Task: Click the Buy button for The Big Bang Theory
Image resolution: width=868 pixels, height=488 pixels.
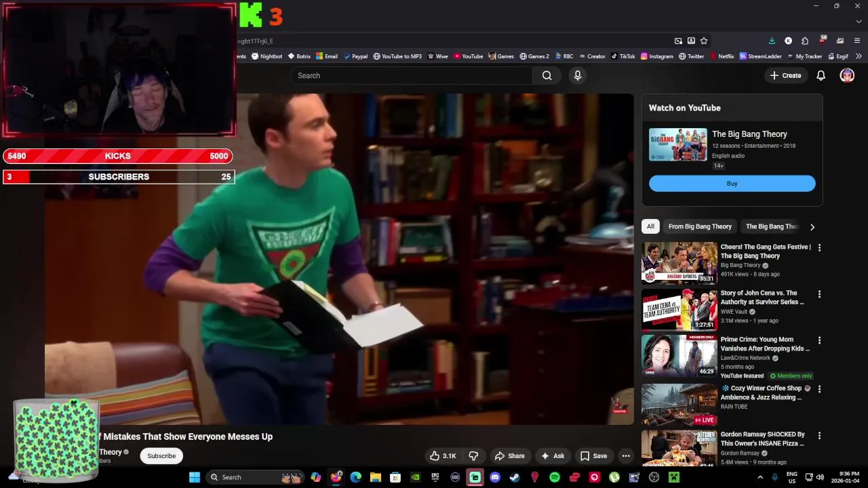Action: click(x=732, y=184)
